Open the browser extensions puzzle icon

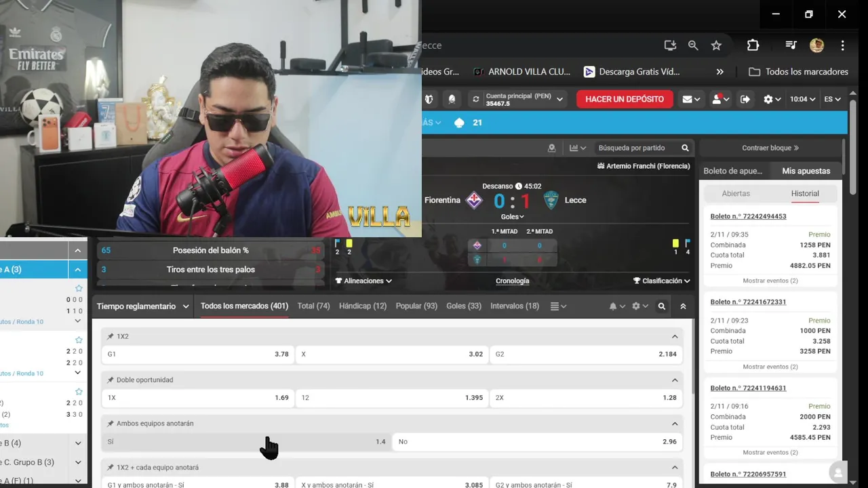click(x=753, y=45)
